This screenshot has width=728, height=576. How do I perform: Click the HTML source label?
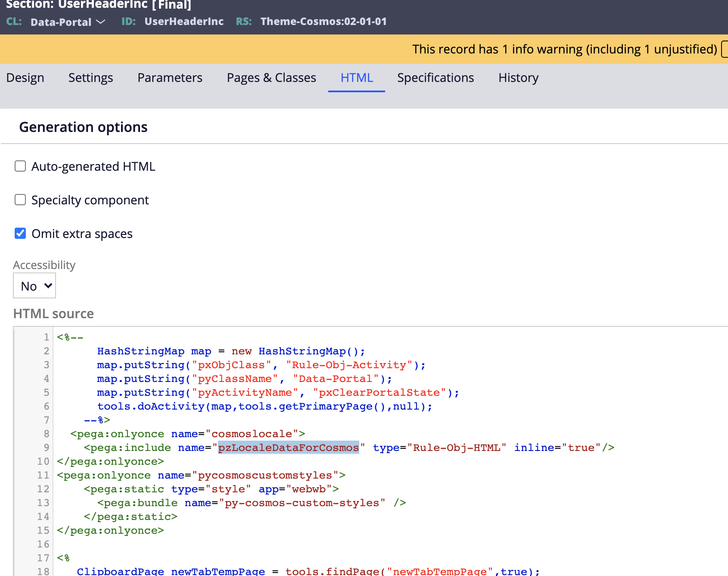coord(53,313)
